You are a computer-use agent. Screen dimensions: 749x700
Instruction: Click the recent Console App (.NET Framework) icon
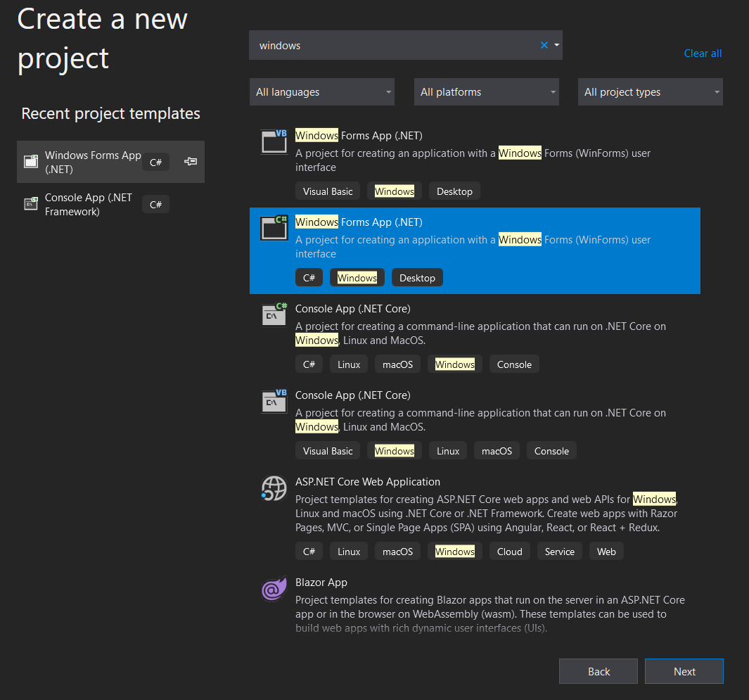pos(31,204)
